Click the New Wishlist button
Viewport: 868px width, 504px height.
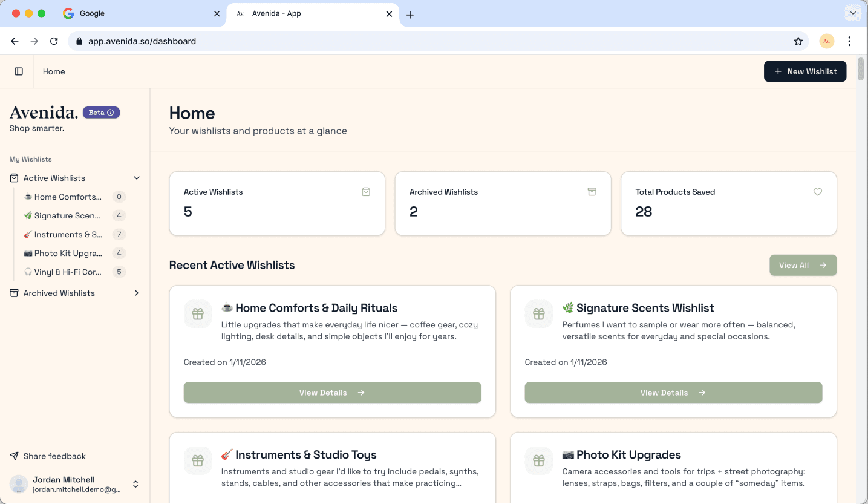(804, 71)
